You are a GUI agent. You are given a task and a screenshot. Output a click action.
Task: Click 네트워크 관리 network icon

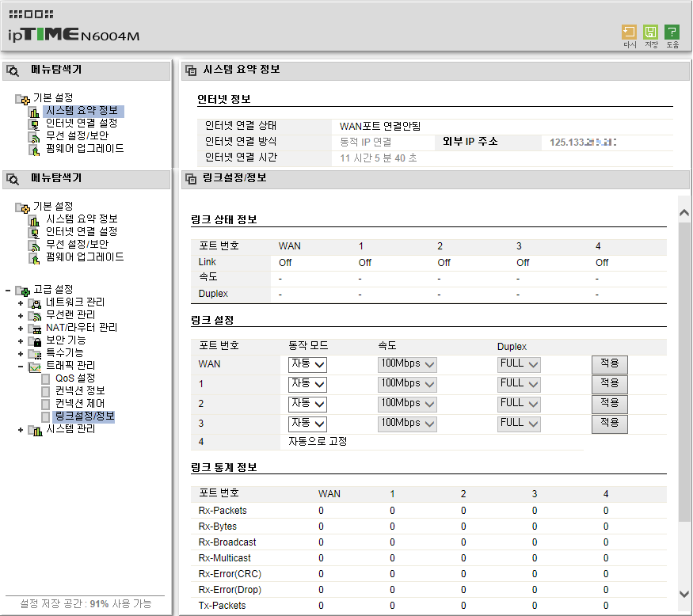tap(35, 303)
